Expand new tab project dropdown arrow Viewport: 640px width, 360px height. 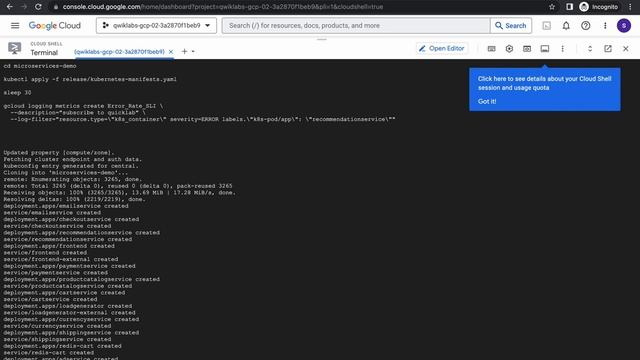(x=193, y=52)
